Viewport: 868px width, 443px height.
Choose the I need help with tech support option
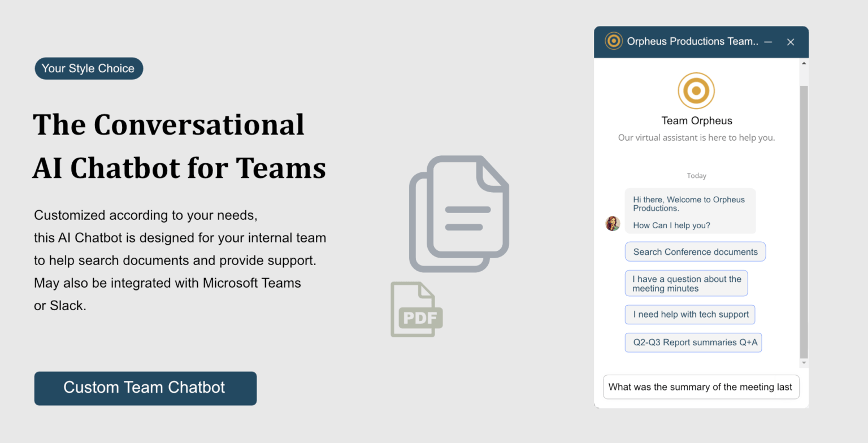(x=689, y=314)
